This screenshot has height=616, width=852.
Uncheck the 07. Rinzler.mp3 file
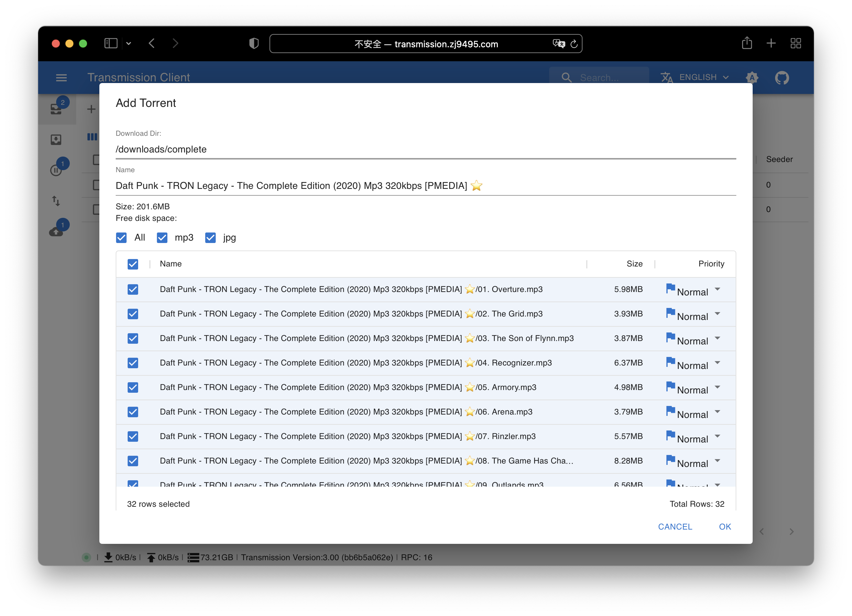click(133, 436)
